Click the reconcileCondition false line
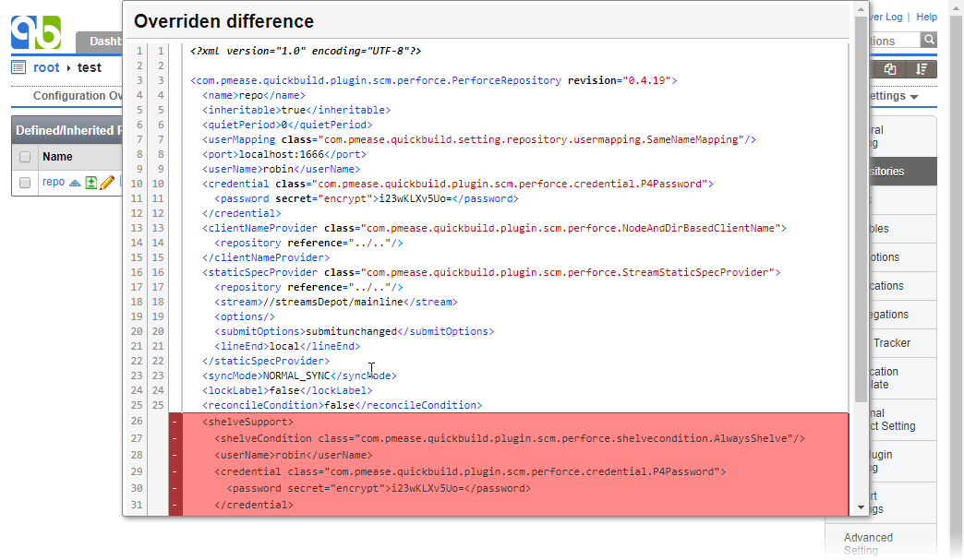Screen dimensions: 964x560 pos(342,405)
